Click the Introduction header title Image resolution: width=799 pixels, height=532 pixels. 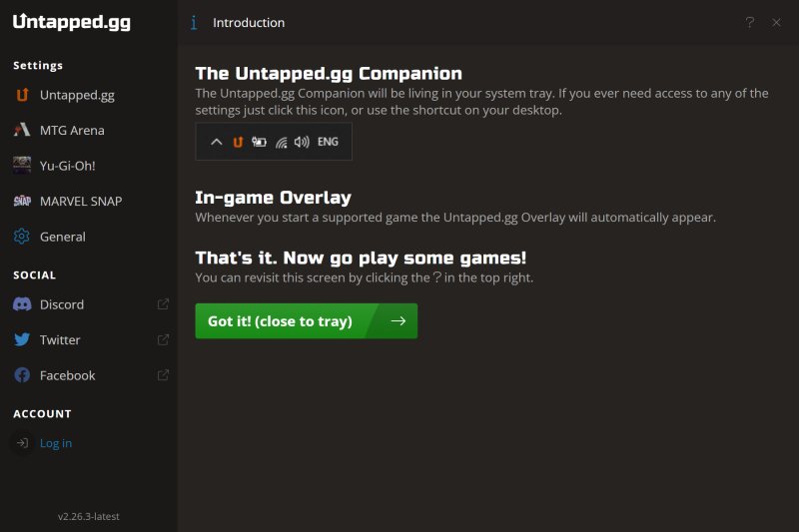(249, 23)
